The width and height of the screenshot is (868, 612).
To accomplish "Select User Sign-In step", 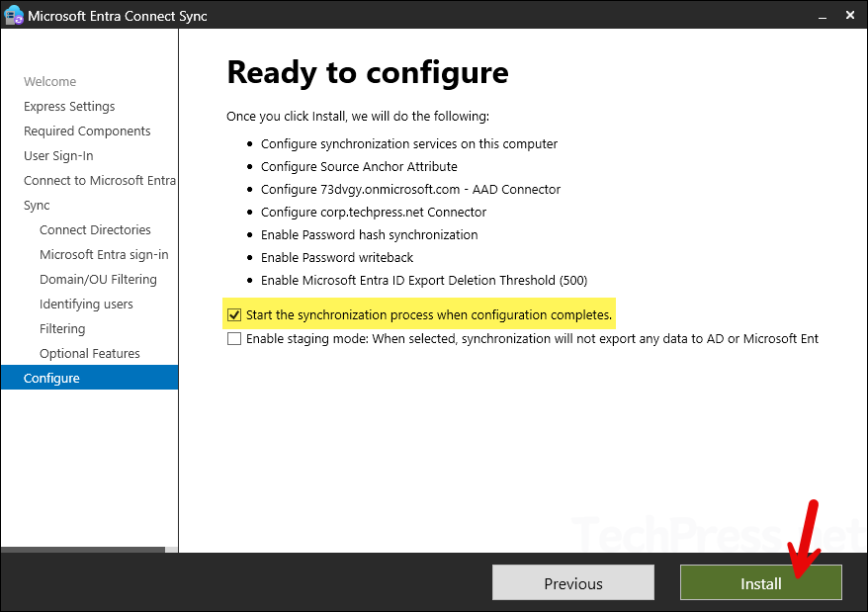I will [x=58, y=155].
